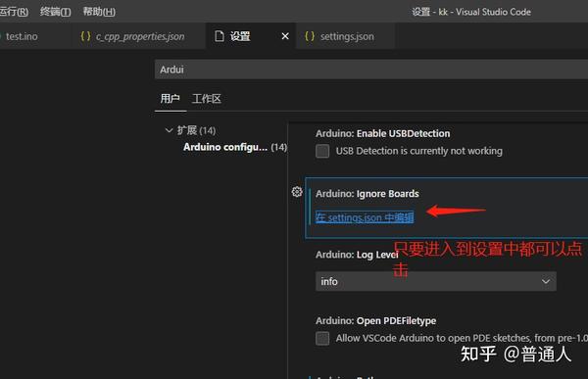This screenshot has height=379, width=588.
Task: Click the Arduino: Enable USBDetection heading
Action: (382, 133)
